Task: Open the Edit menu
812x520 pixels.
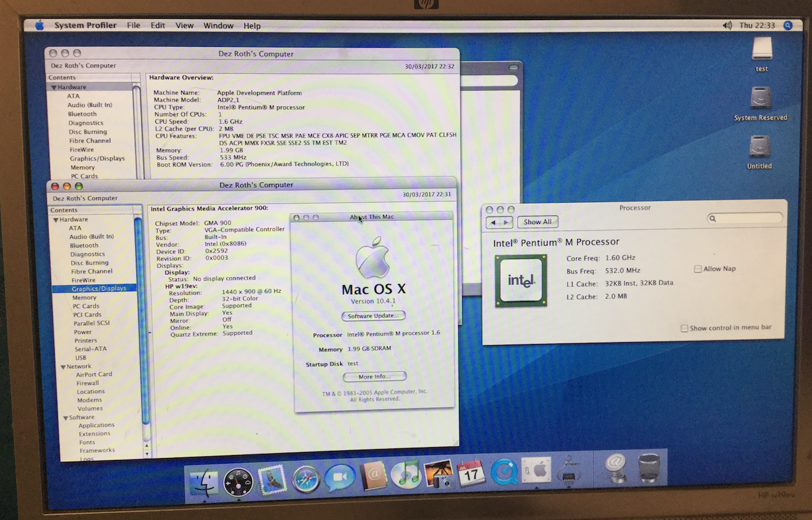Action: (158, 25)
